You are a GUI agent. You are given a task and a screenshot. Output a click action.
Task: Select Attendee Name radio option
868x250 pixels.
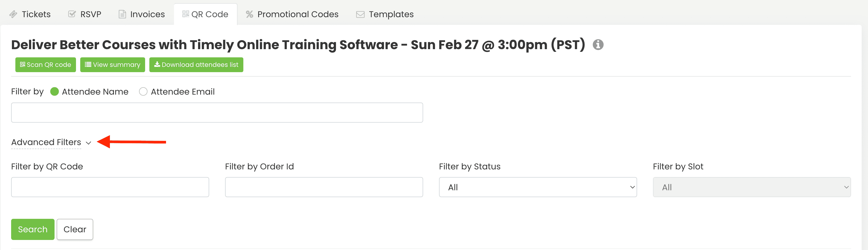[x=55, y=91]
